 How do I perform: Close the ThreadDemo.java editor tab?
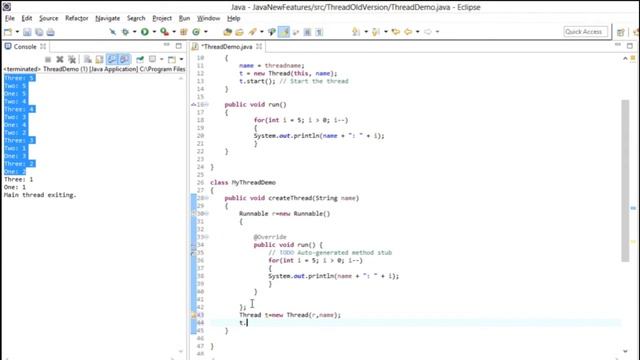click(x=259, y=47)
